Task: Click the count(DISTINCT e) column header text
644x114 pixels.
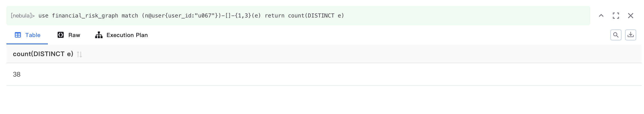Action: pyautogui.click(x=43, y=54)
